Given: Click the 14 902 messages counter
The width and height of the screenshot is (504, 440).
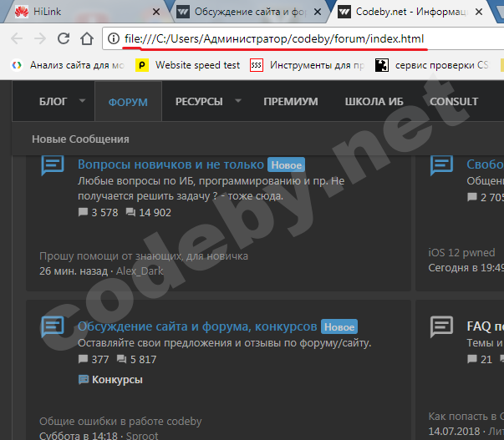Looking at the screenshot, I should (149, 213).
